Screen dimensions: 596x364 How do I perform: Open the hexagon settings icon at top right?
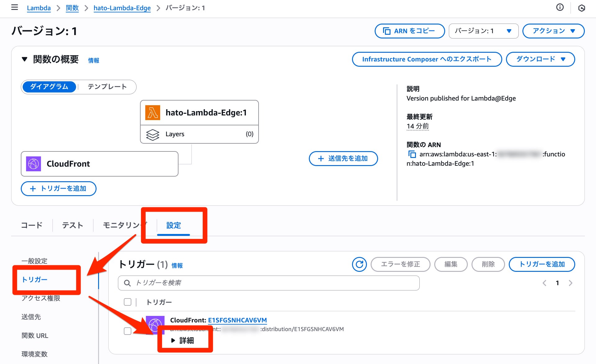point(582,8)
